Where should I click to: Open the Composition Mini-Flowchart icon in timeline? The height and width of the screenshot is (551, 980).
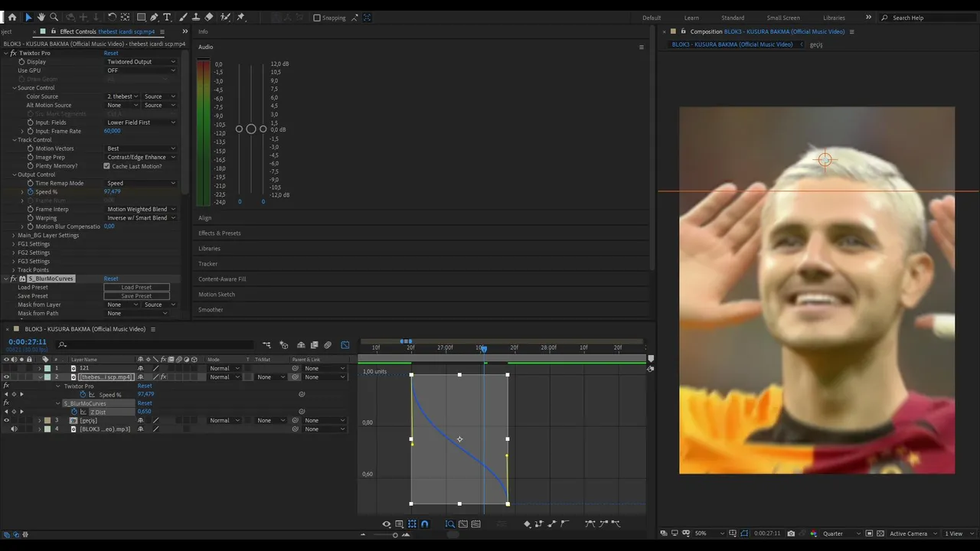tap(266, 345)
